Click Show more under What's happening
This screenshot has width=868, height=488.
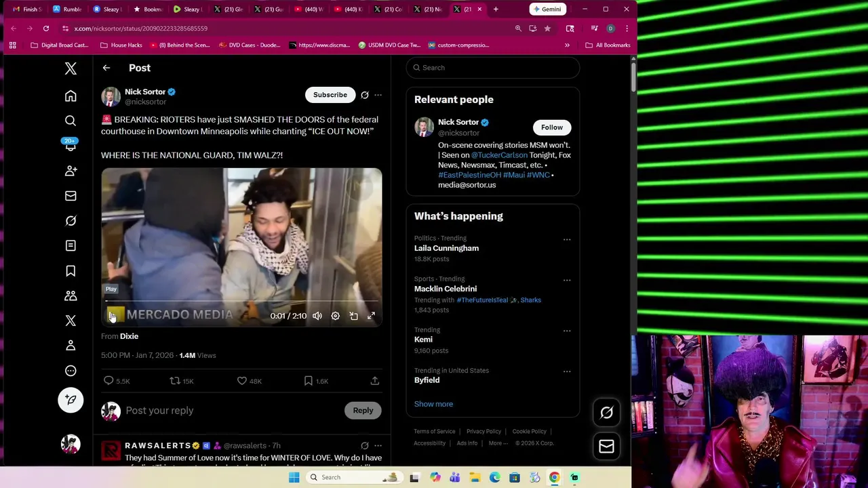click(x=433, y=404)
